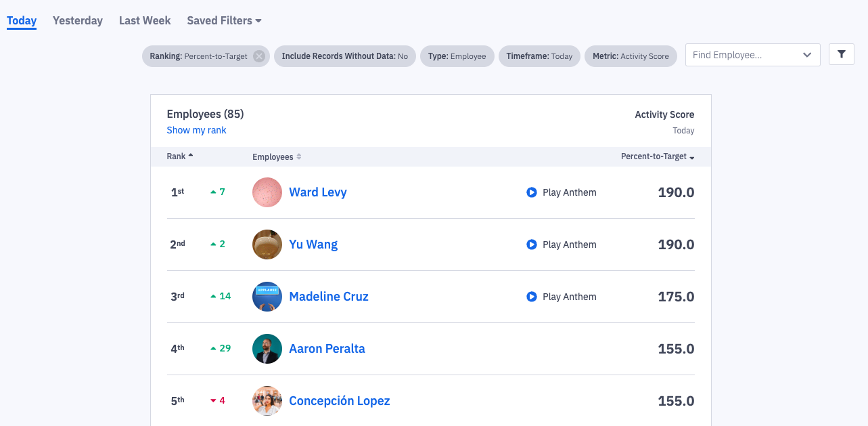Play anthem icon for Ward Levy
Image resolution: width=868 pixels, height=426 pixels.
point(532,192)
